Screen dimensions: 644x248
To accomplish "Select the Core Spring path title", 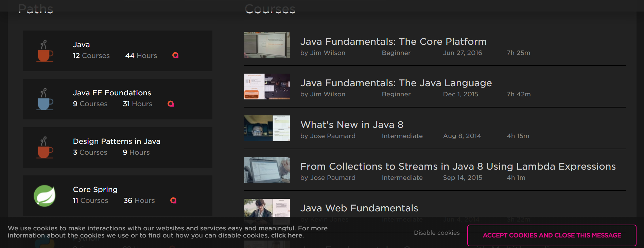I will coord(95,189).
